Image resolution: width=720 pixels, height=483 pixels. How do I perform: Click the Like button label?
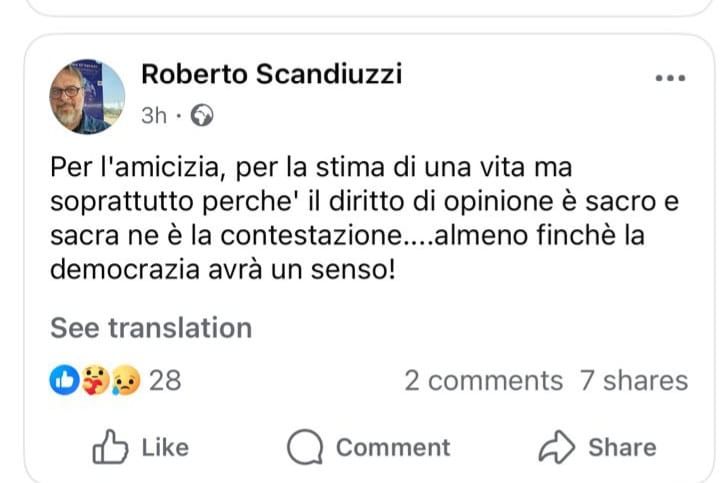(165, 447)
